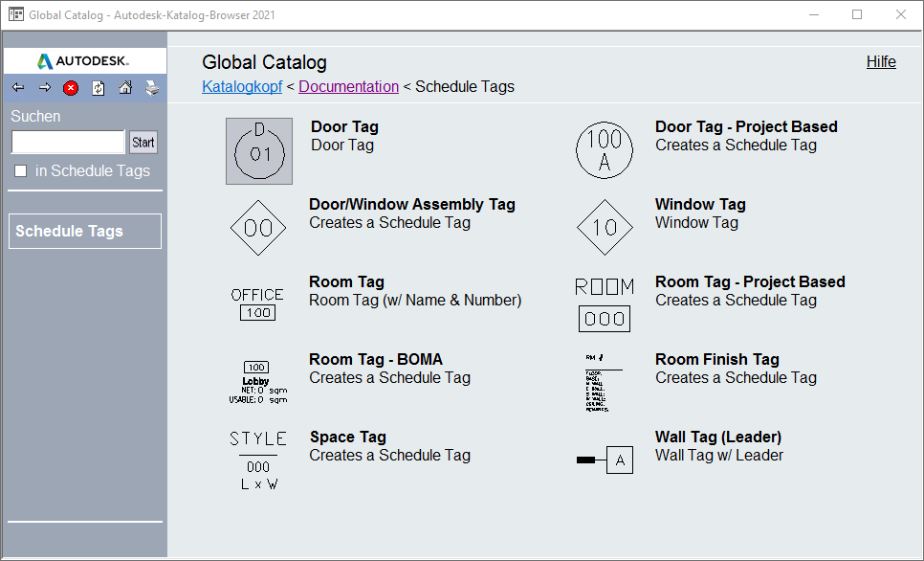Click into the Suchen search field
Screen dimensions: 924x561
[x=68, y=143]
